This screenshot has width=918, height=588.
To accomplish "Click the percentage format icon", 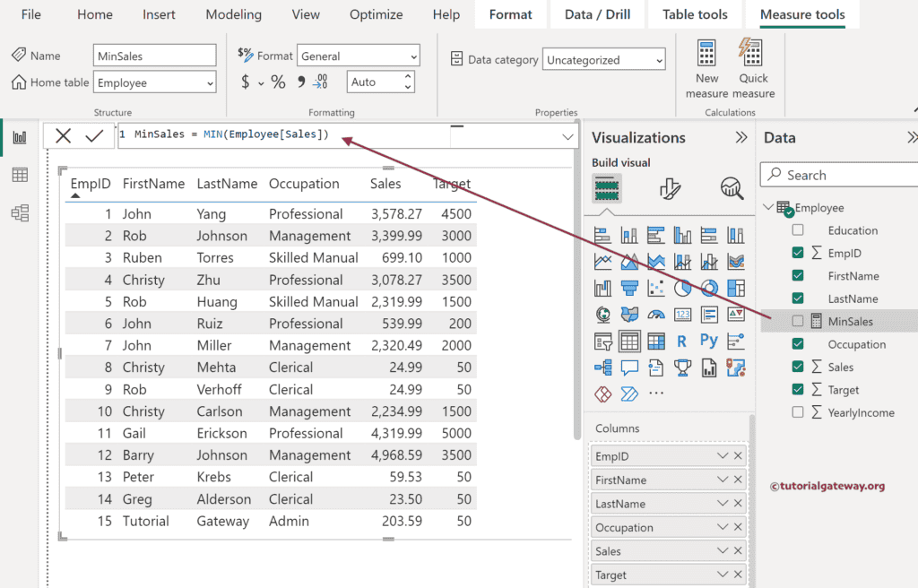I will click(278, 82).
